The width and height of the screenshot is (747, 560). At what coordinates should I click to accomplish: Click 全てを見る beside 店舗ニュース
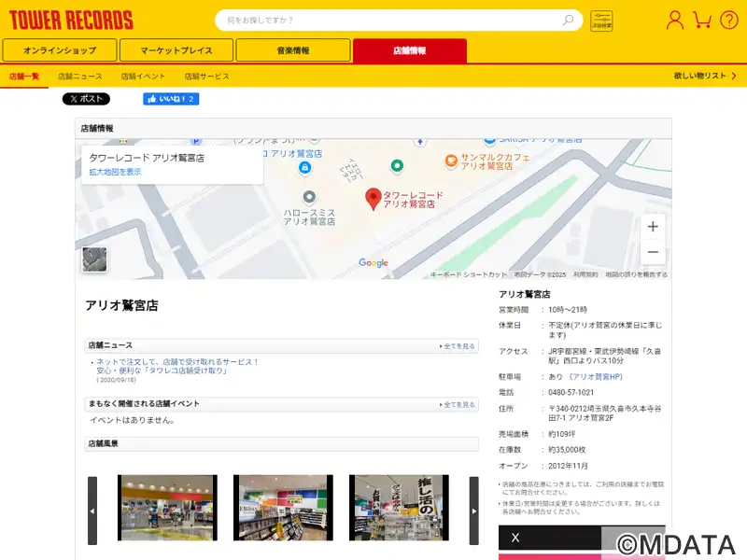pyautogui.click(x=458, y=346)
